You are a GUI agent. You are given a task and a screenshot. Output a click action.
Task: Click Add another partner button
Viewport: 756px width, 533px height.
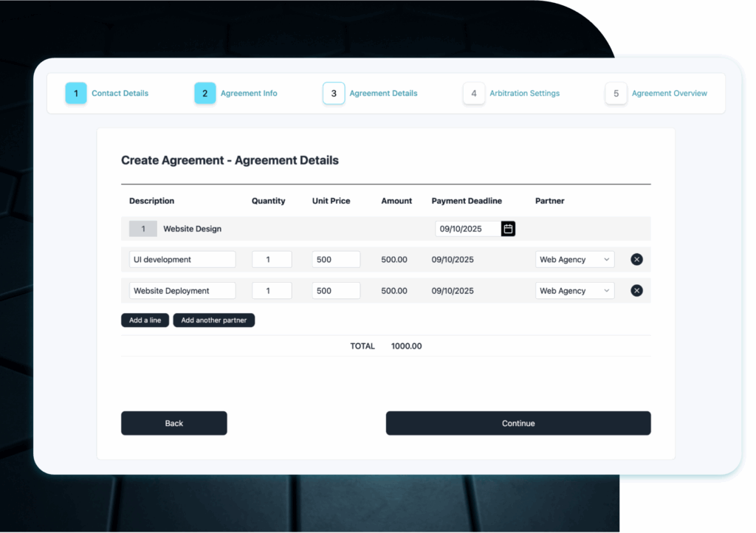(x=213, y=320)
